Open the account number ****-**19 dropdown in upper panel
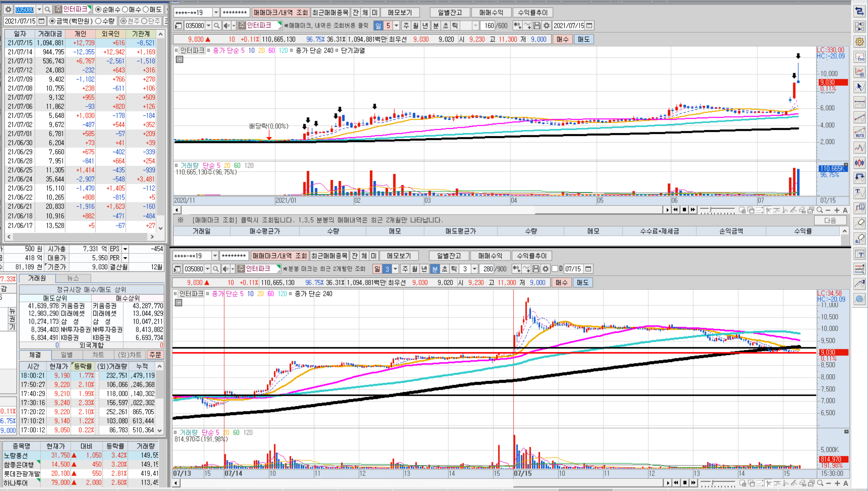Image resolution: width=868 pixels, height=491 pixels. [x=216, y=13]
